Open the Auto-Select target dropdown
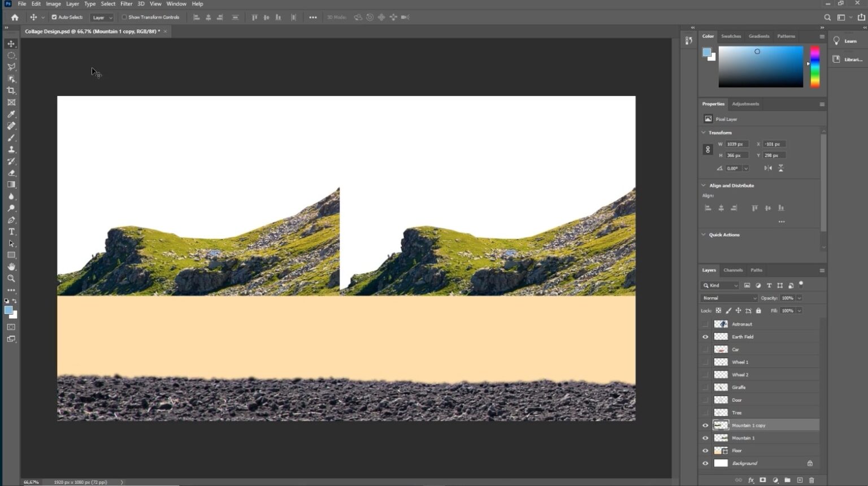868x486 pixels. click(x=101, y=17)
